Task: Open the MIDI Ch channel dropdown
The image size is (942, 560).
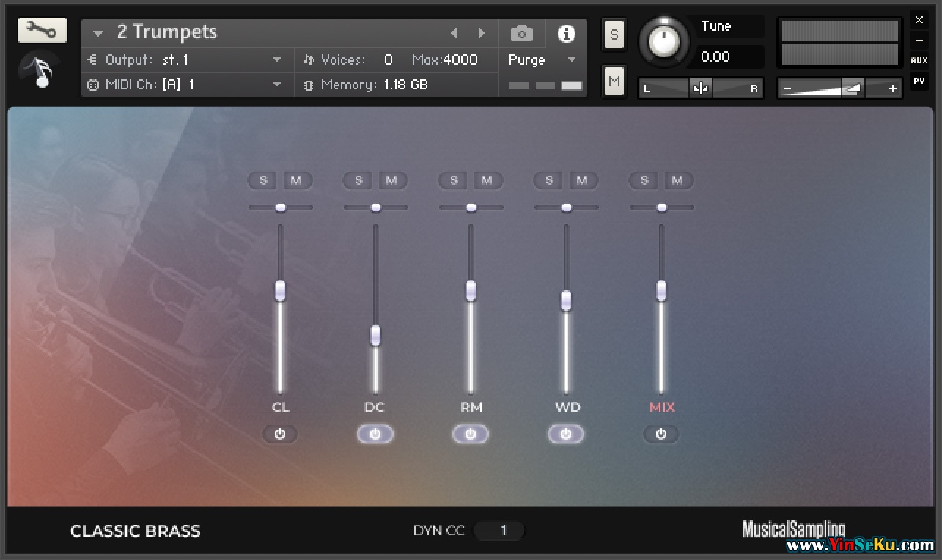Action: coord(277,84)
